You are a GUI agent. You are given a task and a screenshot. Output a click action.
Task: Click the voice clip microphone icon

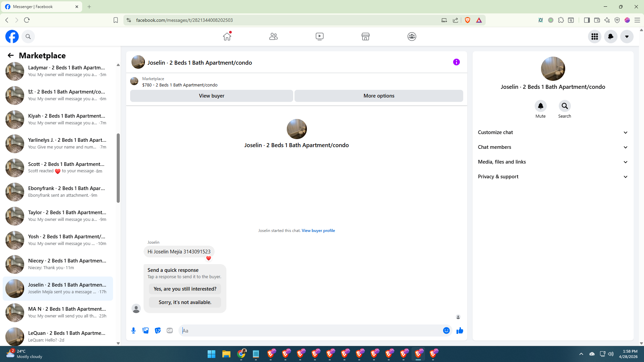click(x=133, y=330)
